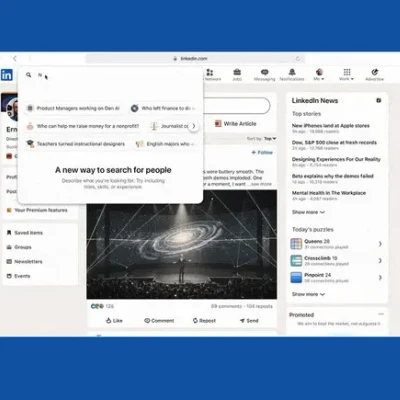Image resolution: width=400 pixels, height=400 pixels.
Task: Expand Today's puzzles with Show more
Action: coord(308,294)
